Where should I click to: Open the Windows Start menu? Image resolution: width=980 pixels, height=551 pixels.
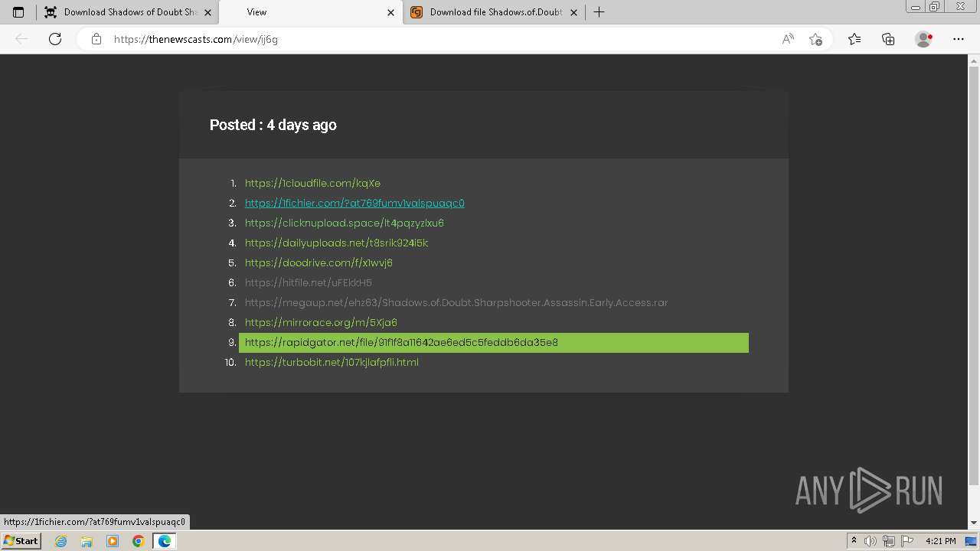click(21, 540)
